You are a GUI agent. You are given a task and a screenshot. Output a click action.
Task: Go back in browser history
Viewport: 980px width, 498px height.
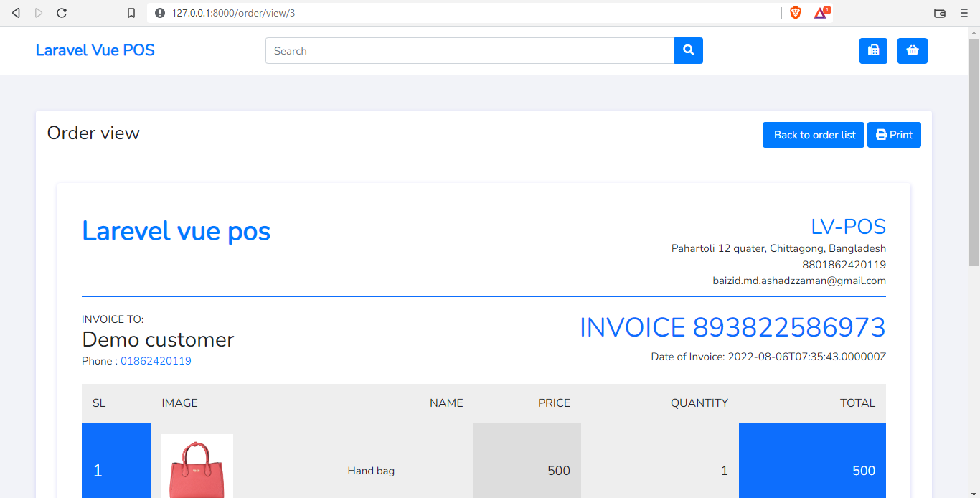pyautogui.click(x=16, y=13)
